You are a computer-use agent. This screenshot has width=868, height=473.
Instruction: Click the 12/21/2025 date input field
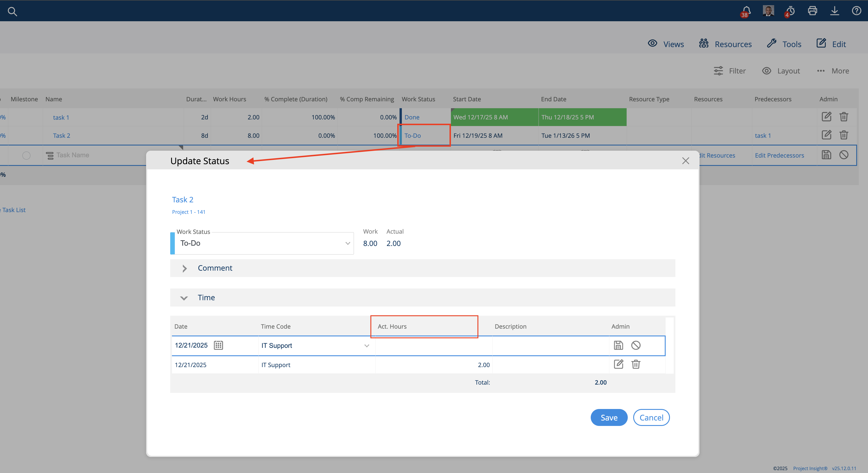191,345
